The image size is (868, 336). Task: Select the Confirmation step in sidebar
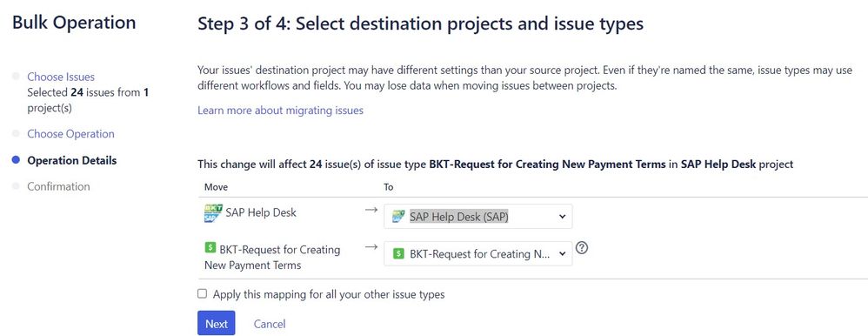coord(58,186)
